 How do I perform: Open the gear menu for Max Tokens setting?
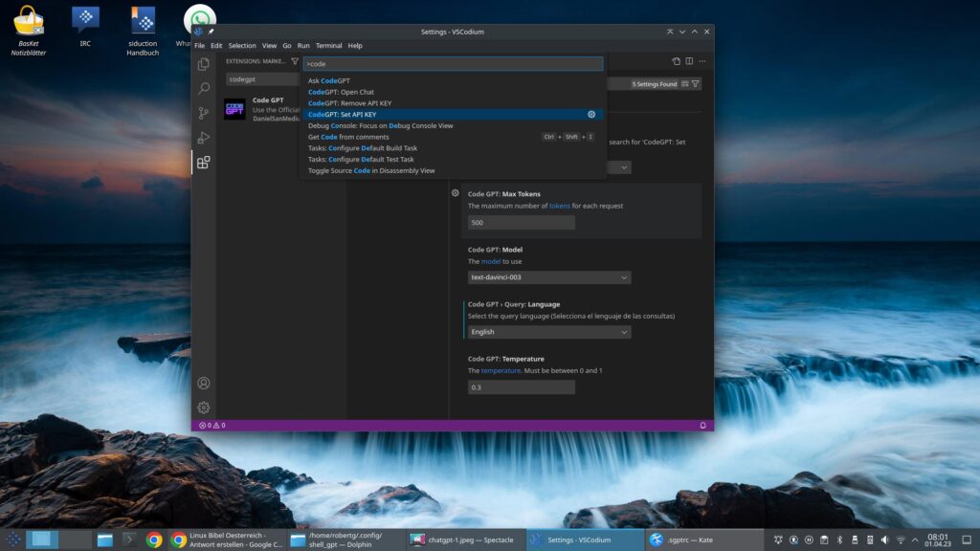tap(455, 193)
